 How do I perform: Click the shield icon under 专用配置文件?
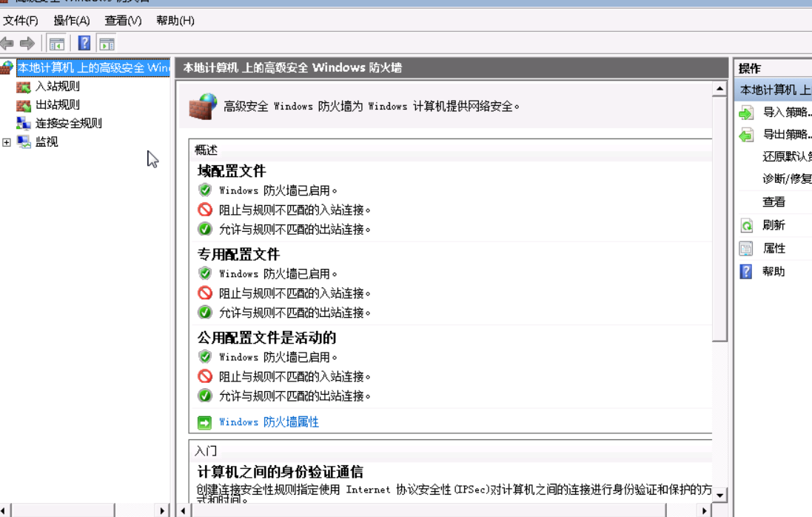tap(205, 273)
